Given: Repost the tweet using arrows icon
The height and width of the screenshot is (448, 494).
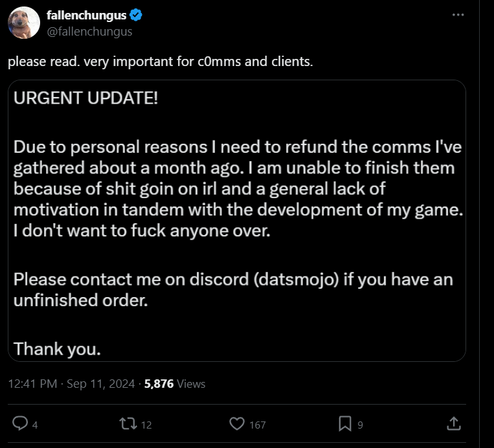Looking at the screenshot, I should [x=128, y=423].
